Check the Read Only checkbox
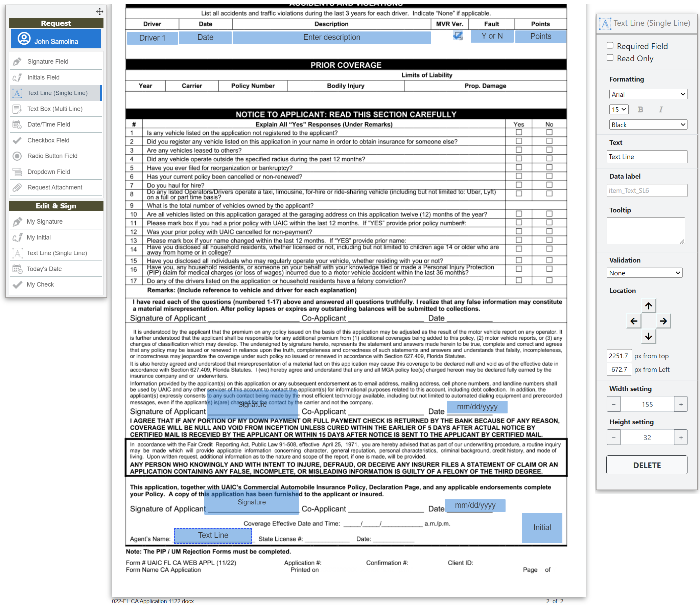Viewport: 700px width, 612px height. 610,58
